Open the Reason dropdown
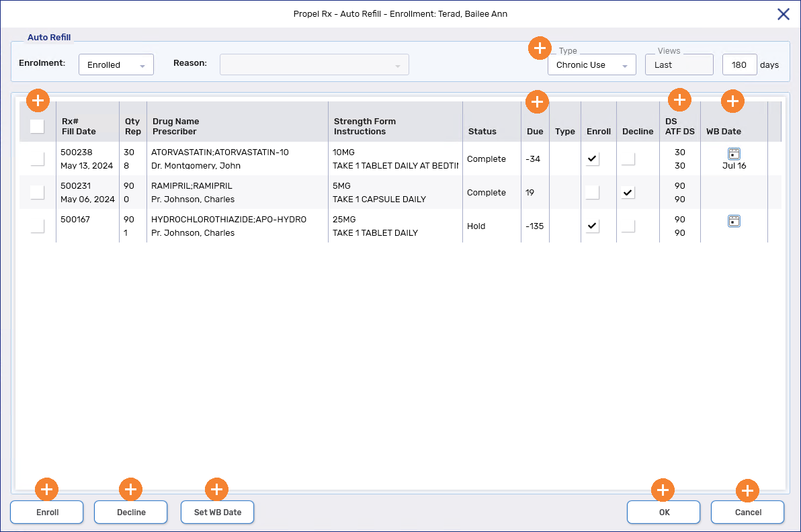 click(314, 64)
